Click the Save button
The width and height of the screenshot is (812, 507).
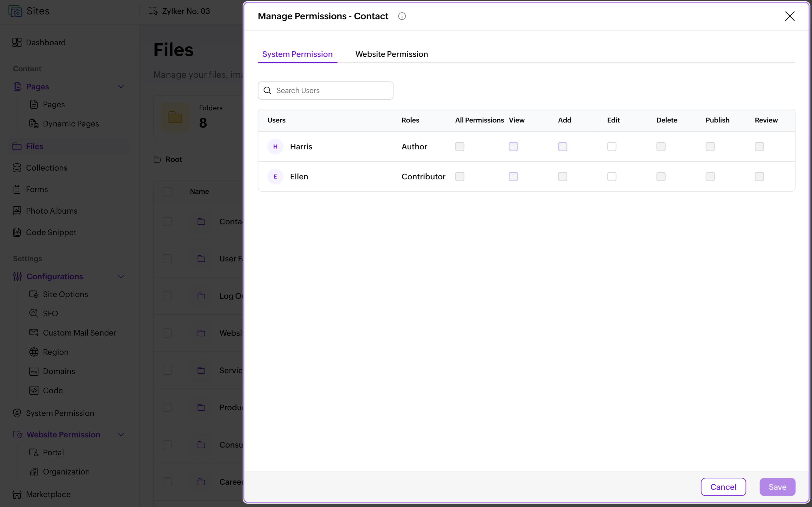[x=777, y=487]
